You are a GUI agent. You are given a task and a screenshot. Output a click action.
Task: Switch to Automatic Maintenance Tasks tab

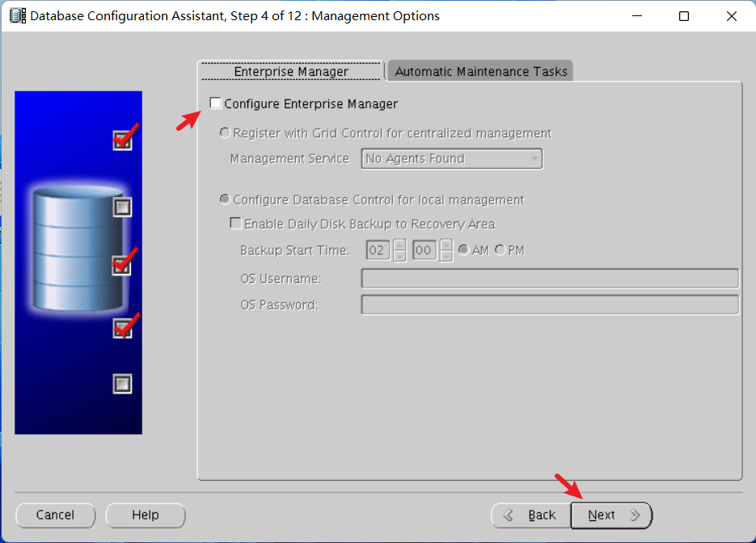point(481,71)
